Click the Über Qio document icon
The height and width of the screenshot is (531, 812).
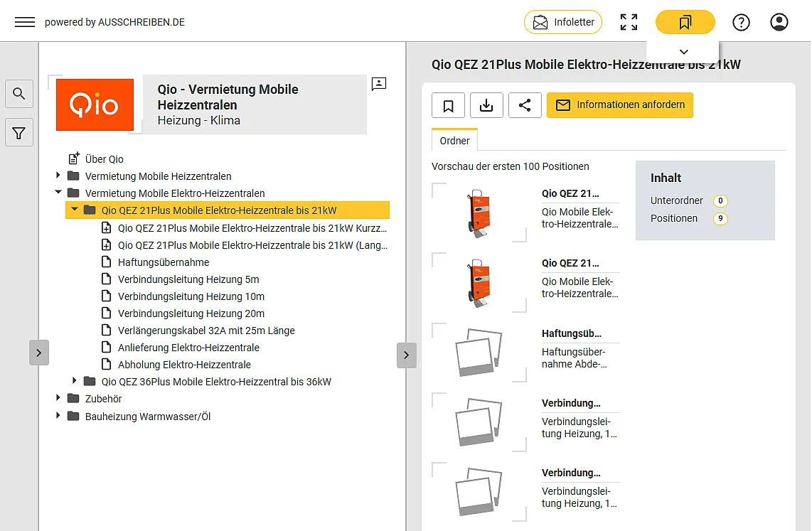click(x=74, y=158)
